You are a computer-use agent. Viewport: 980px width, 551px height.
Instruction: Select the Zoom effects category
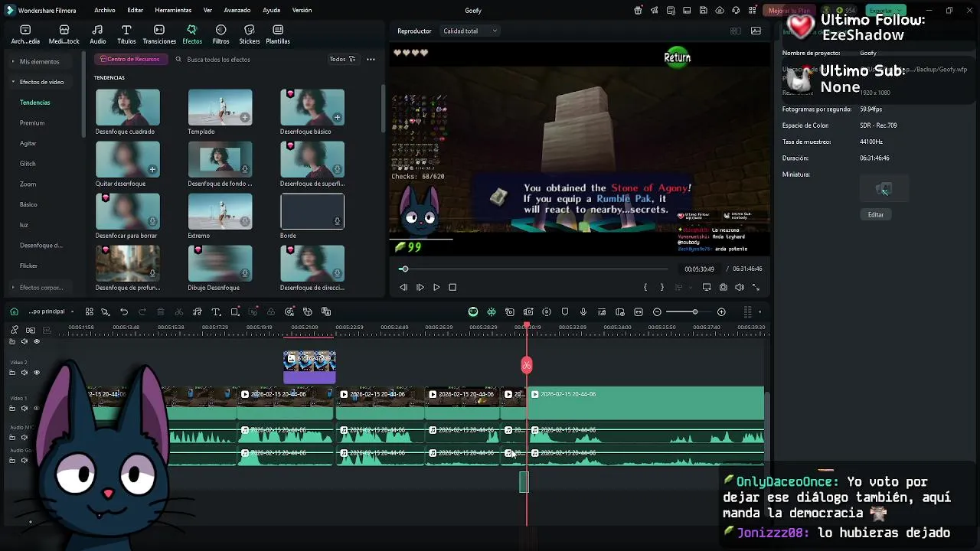click(28, 184)
